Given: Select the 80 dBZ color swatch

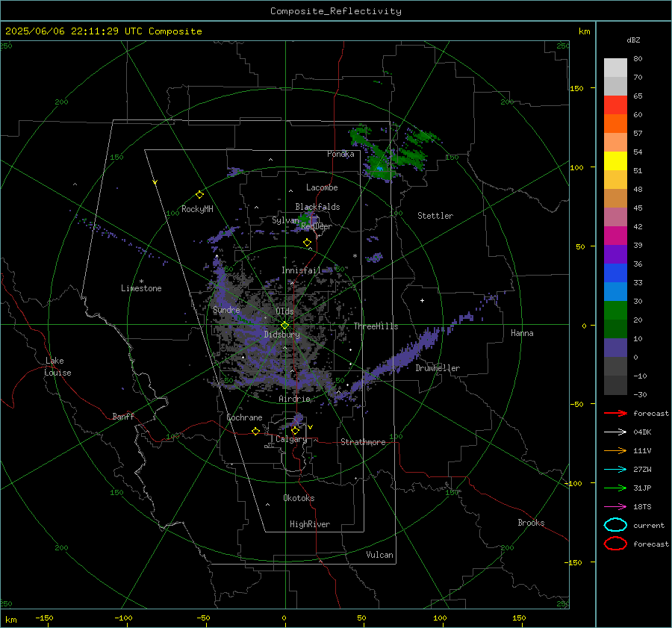Looking at the screenshot, I should (615, 67).
